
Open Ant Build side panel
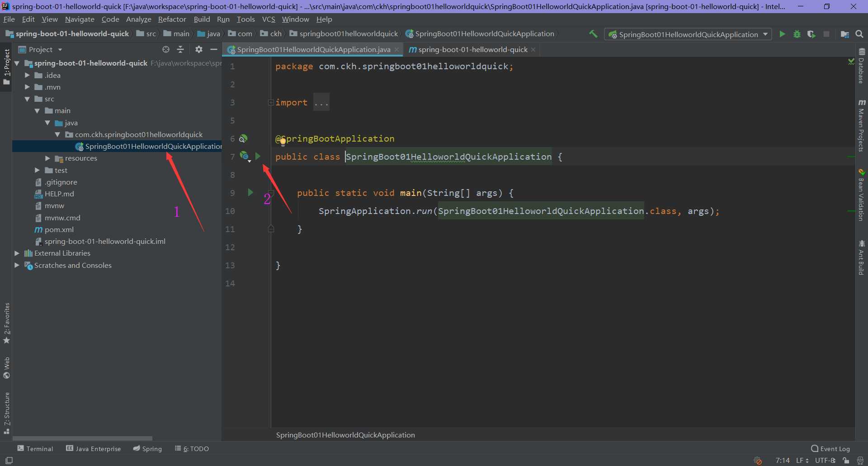pos(862,257)
